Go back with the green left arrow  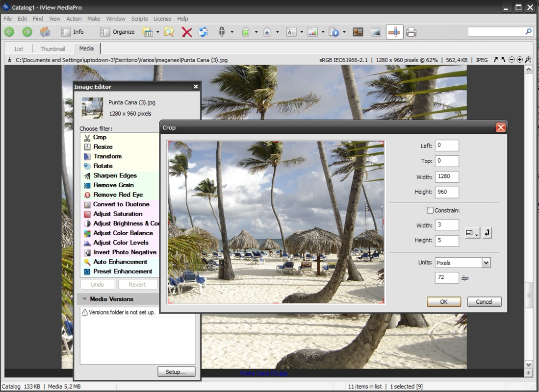click(x=9, y=32)
